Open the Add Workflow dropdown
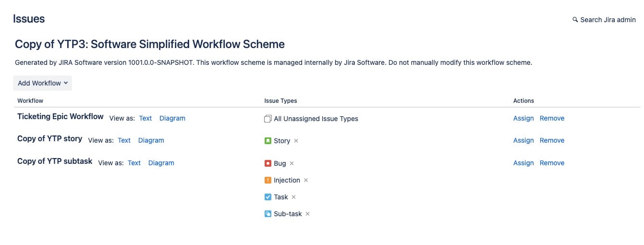Viewport: 644px width, 245px height. tap(42, 83)
